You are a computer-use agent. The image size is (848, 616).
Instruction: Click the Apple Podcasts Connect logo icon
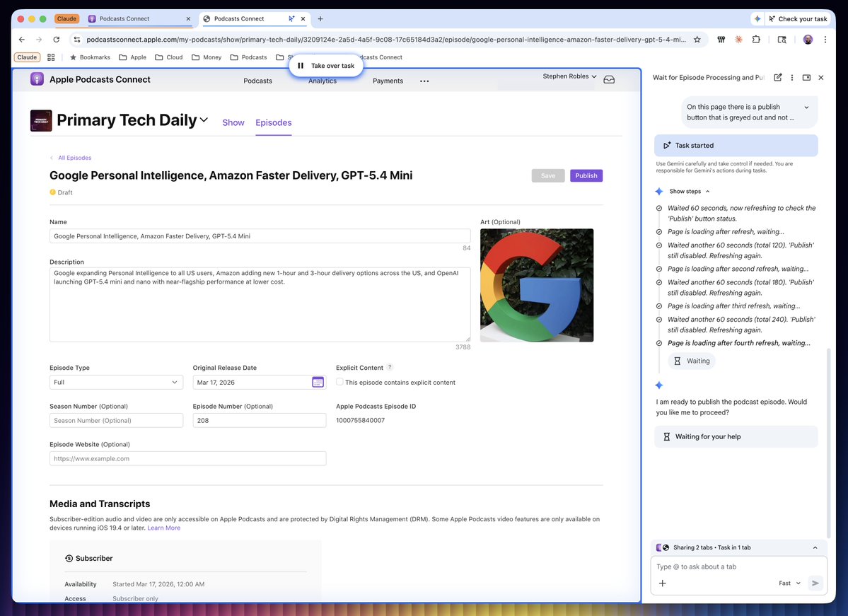click(x=37, y=79)
